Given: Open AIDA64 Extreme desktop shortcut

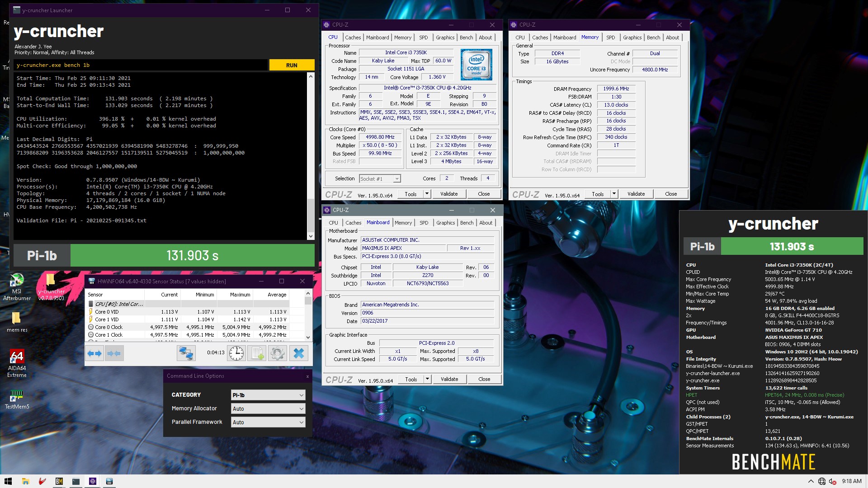Looking at the screenshot, I should pyautogui.click(x=17, y=364).
